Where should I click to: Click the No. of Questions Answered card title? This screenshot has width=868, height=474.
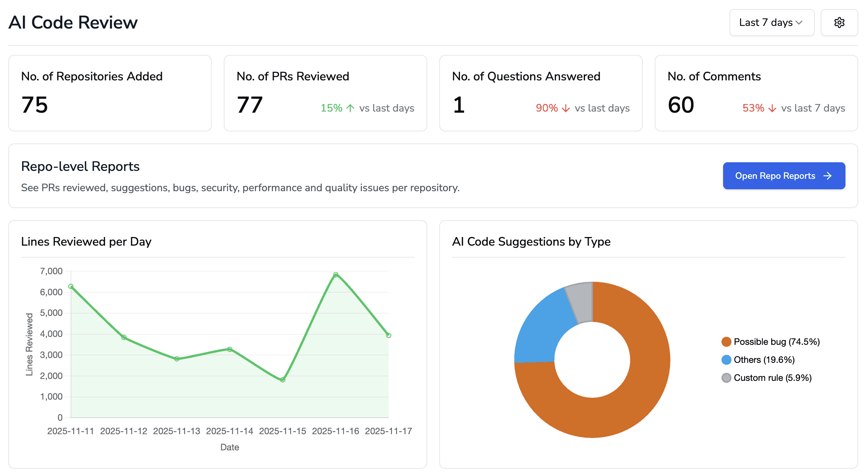click(526, 76)
